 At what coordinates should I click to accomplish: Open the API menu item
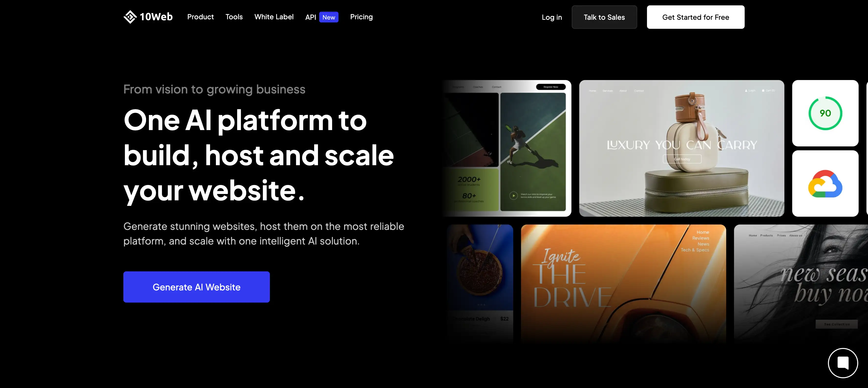pos(310,17)
